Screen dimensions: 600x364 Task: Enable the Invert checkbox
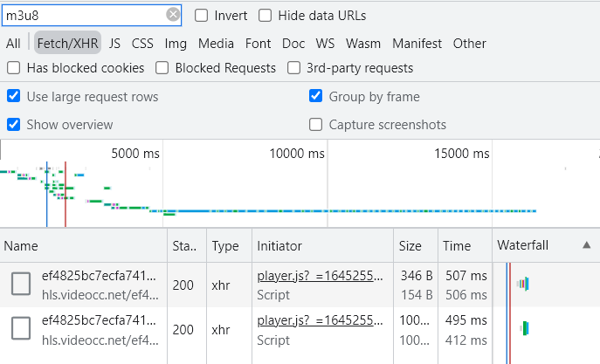(x=202, y=16)
